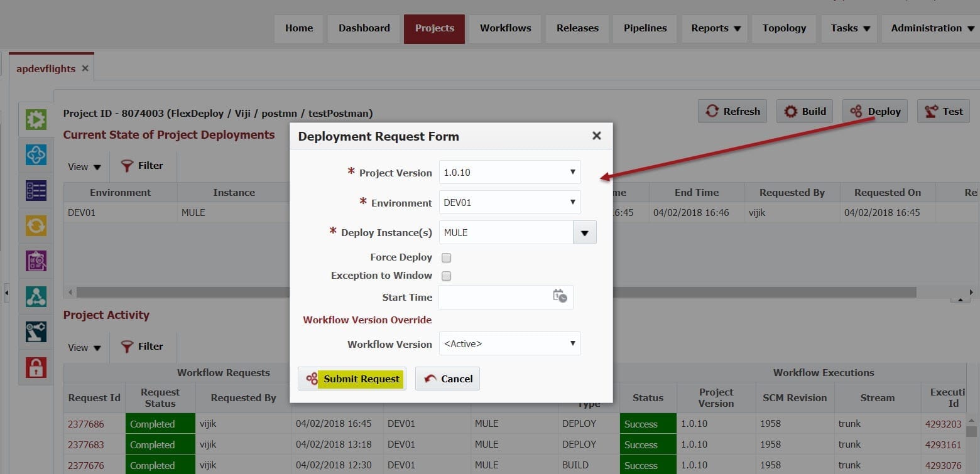This screenshot has height=474, width=980.
Task: Click the Project Activity vertical scrollbar thumb
Action: 971,431
